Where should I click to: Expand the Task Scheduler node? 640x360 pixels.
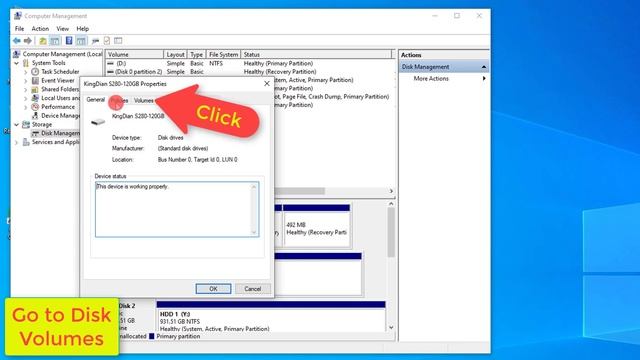[26, 72]
